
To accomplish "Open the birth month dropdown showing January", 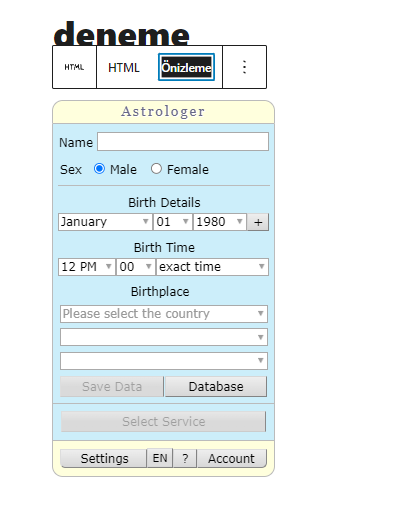I will (x=105, y=222).
